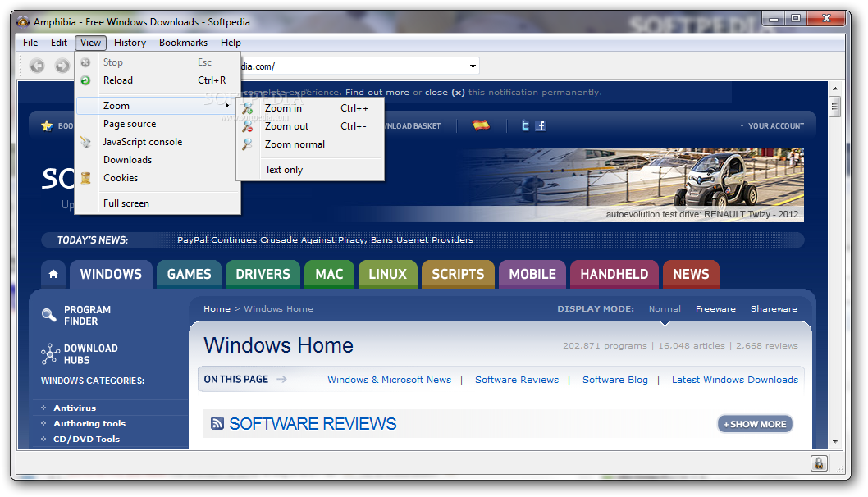Click the Forward navigation arrow button
868x497 pixels.
pyautogui.click(x=62, y=66)
